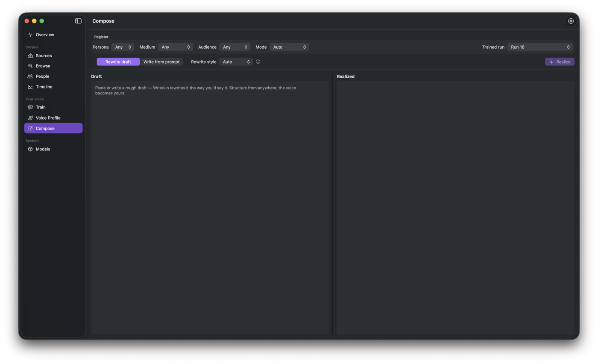The height and width of the screenshot is (364, 598).
Task: Click the Draft heading
Action: pyautogui.click(x=97, y=76)
